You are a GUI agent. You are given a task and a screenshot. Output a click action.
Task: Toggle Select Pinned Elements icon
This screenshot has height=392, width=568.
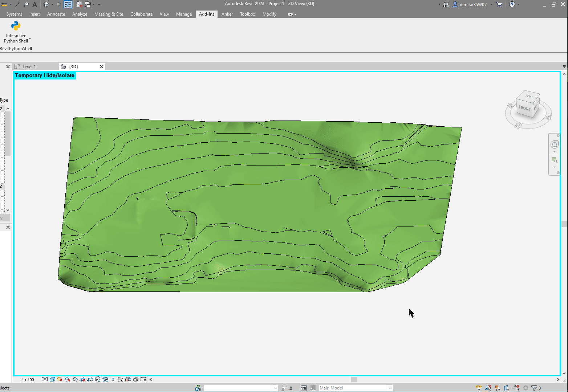pos(498,388)
